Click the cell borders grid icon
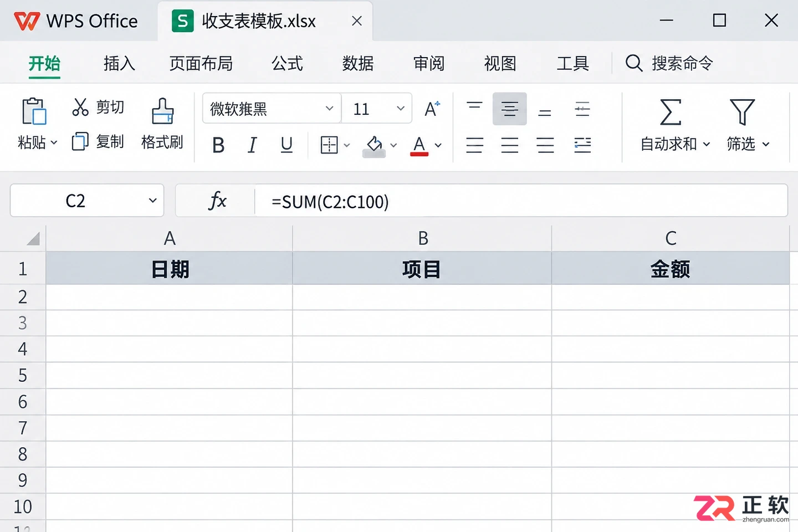Screen dimensions: 798x532 (329, 145)
